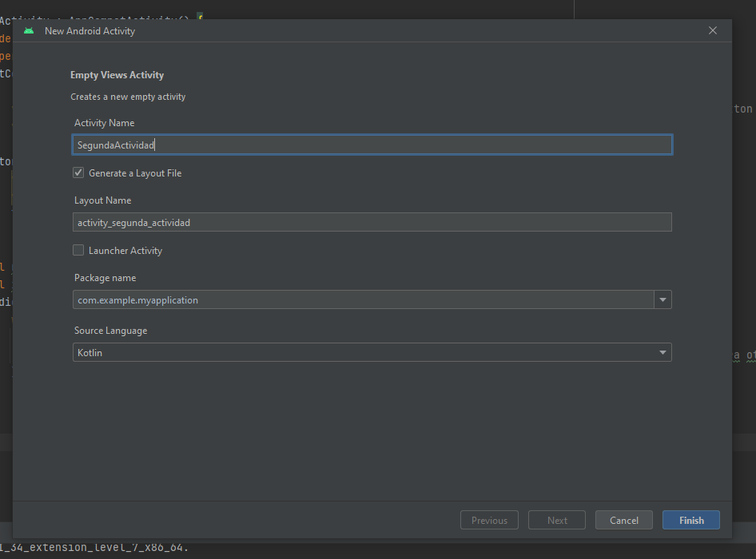This screenshot has height=559, width=756.
Task: Uncheck the Generate a Layout File checkbox
Action: point(78,172)
